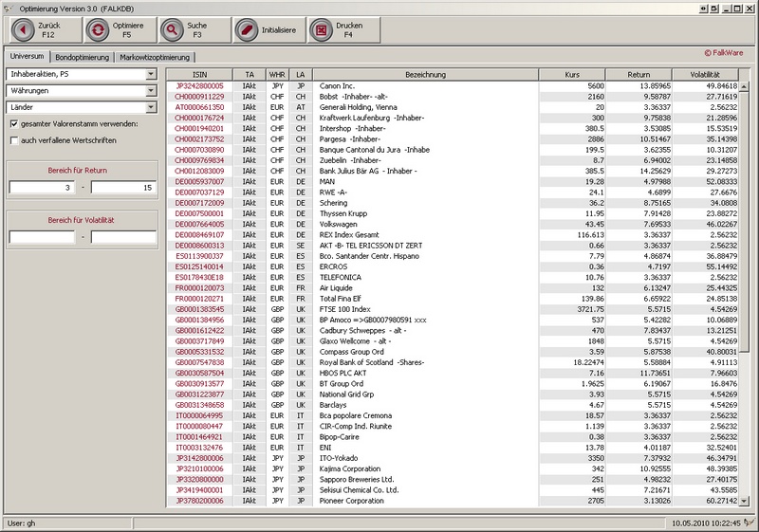Image resolution: width=759 pixels, height=532 pixels.
Task: Open the Inhaberaktien, PS dropdown
Action: point(151,74)
